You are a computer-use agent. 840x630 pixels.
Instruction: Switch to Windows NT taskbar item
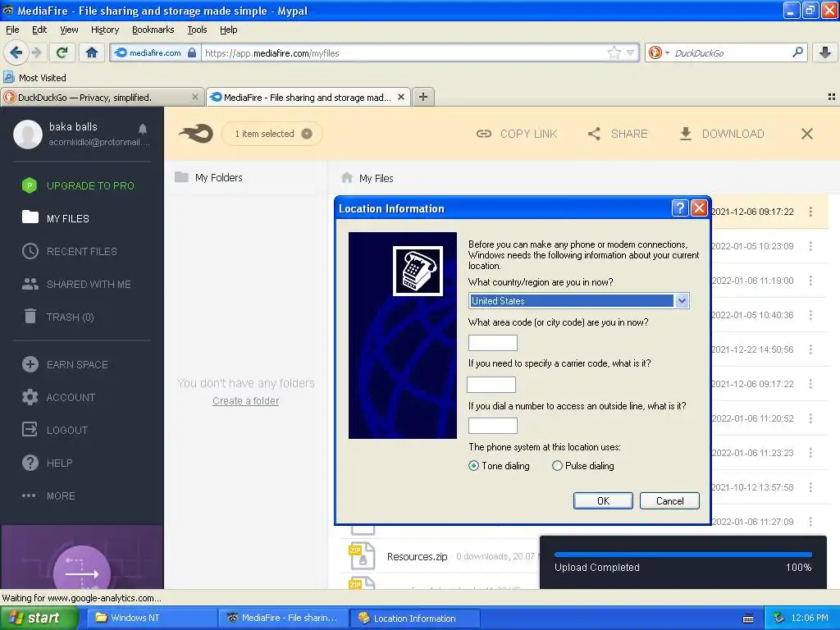tap(150, 618)
